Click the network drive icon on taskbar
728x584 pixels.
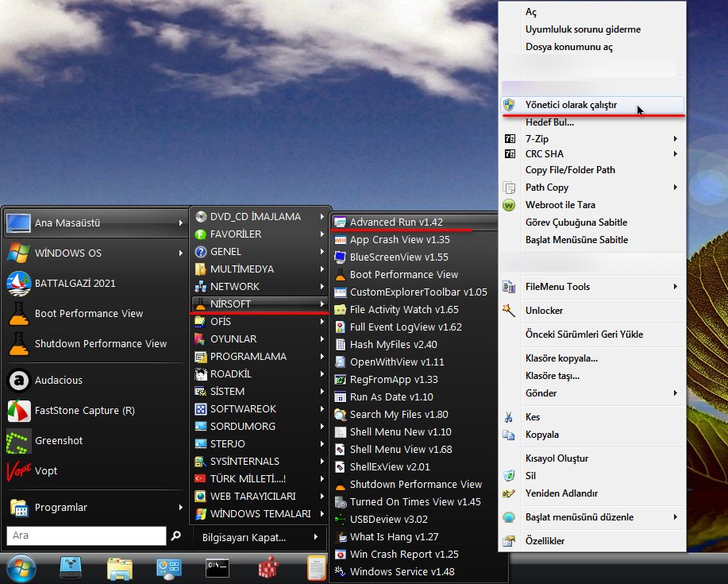(x=71, y=568)
